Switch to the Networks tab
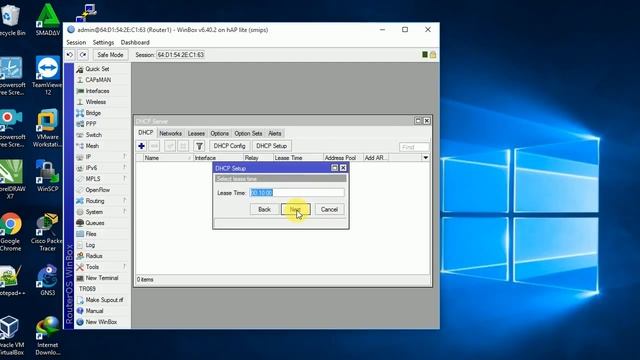Screen dimensions: 640x360 click(171, 133)
